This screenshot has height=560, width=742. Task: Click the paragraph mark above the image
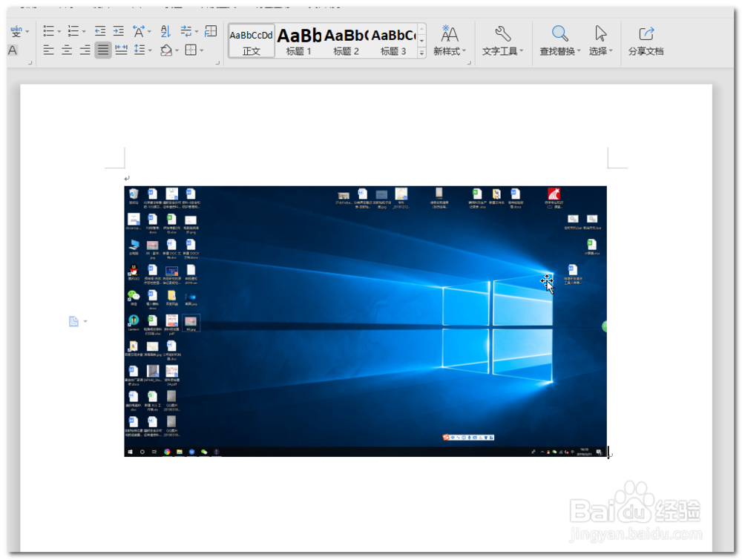pyautogui.click(x=127, y=178)
